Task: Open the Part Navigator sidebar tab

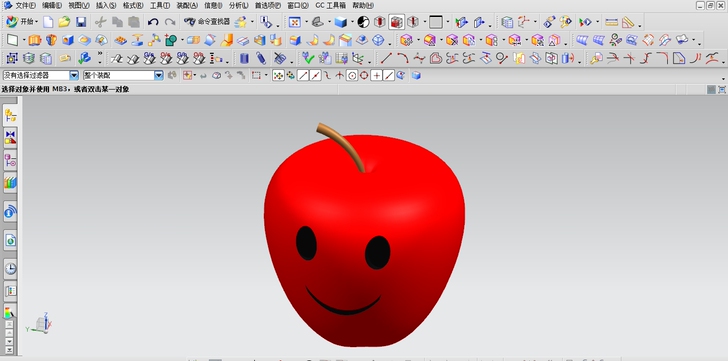Action: click(x=10, y=161)
